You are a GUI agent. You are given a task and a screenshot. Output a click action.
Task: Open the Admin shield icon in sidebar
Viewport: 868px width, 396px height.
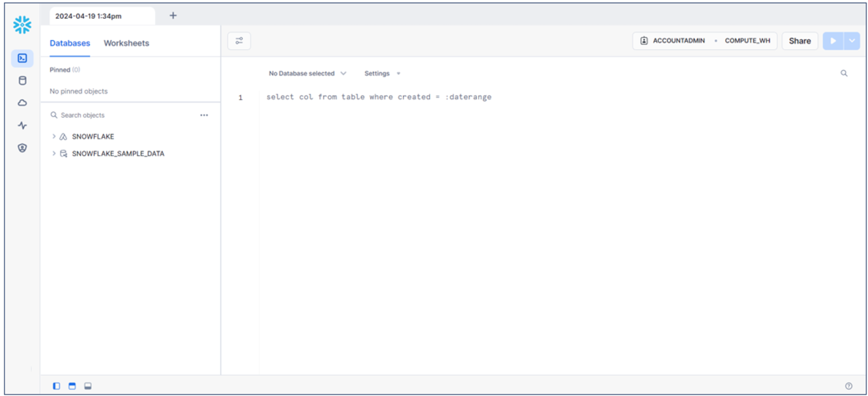22,148
